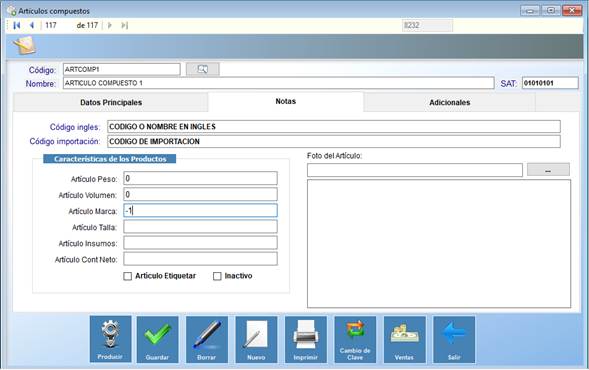This screenshot has height=370, width=589.
Task: Maximize the Artículos compuestos window
Action: point(551,11)
